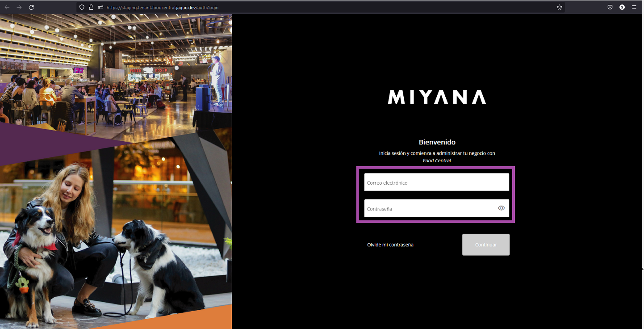Go back with the browser back arrow
The width and height of the screenshot is (644, 329).
pyautogui.click(x=7, y=7)
